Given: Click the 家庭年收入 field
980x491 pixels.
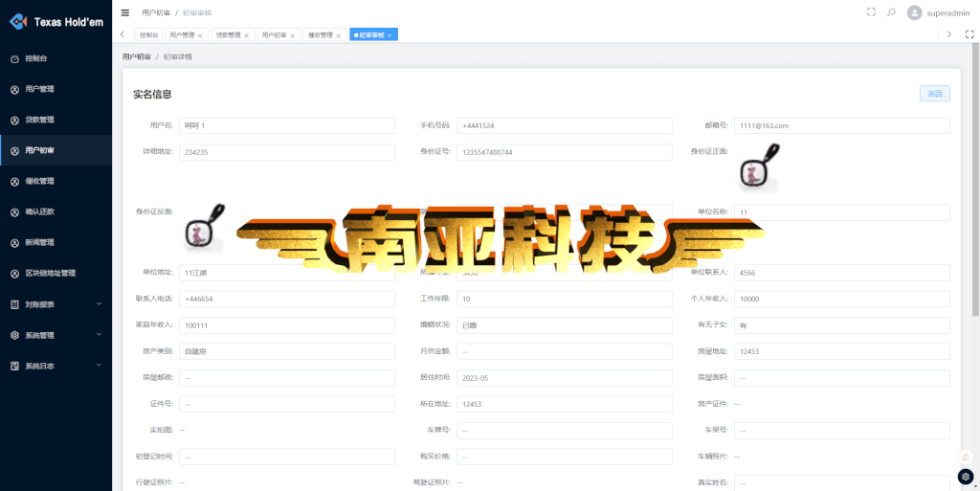Looking at the screenshot, I should tap(287, 325).
